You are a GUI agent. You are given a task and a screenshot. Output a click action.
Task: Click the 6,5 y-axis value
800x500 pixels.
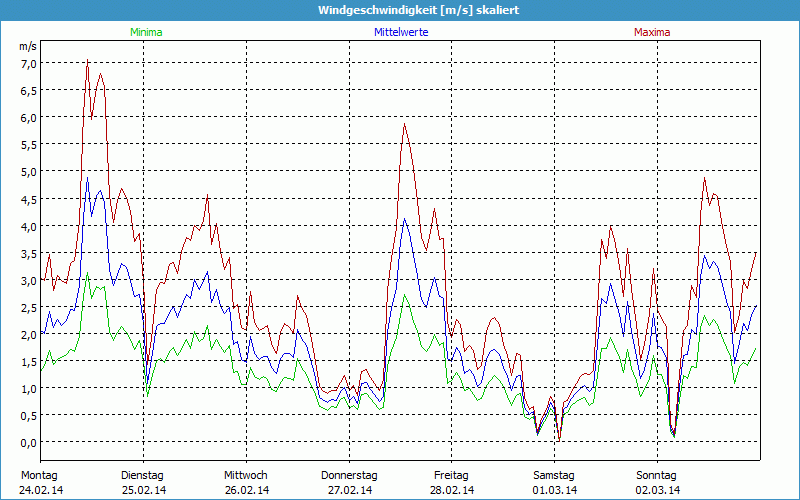29,90
